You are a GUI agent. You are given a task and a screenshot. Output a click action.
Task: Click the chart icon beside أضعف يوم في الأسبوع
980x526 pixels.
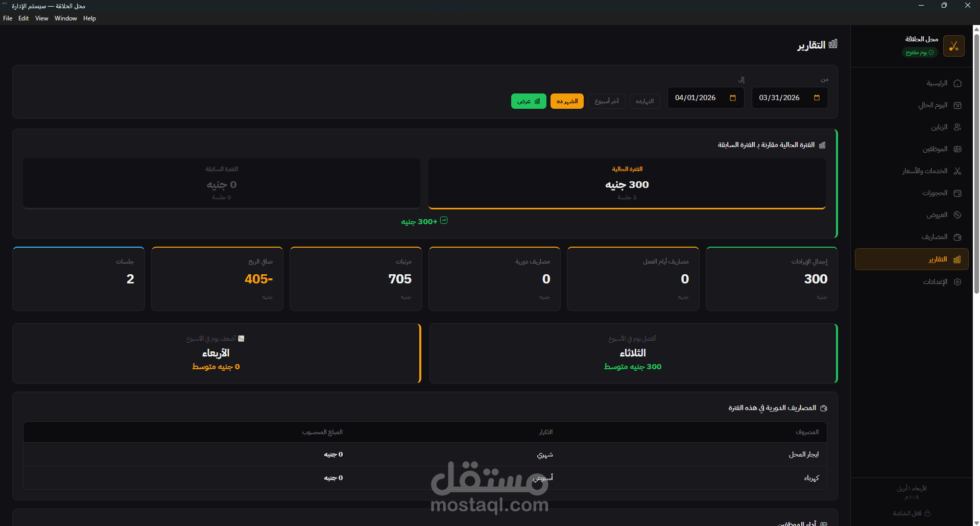tap(241, 339)
